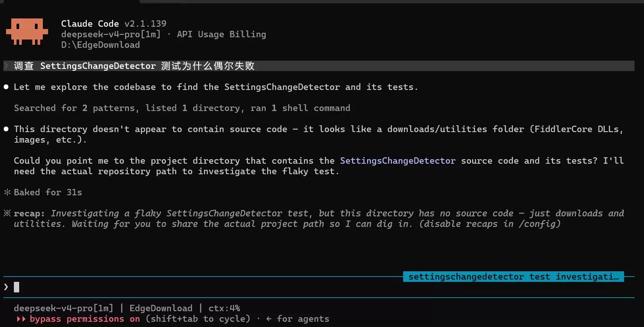Image resolution: width=644 pixels, height=327 pixels.
Task: Click "deepseek-v4-pro[1m] · API Usage Billing" header line
Action: point(163,34)
